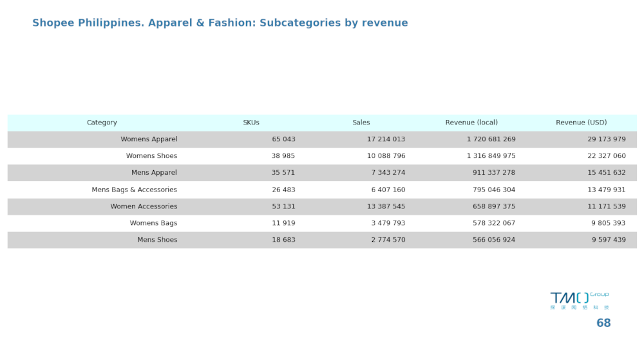Select local revenue 566 056 924
This screenshot has width=644, height=363.
(x=494, y=240)
